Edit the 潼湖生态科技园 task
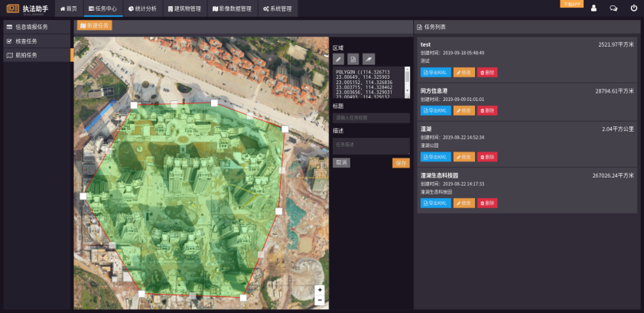Viewport: 644px width, 313px height. [x=463, y=203]
